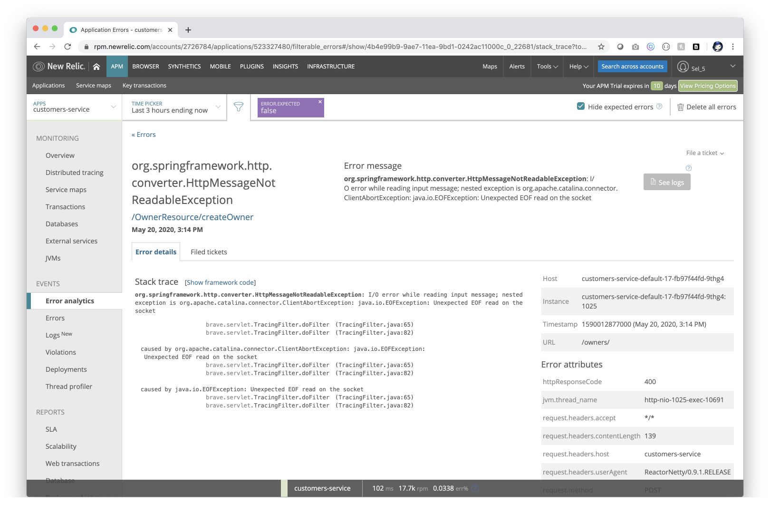Open the SYNTHETICS tab
This screenshot has height=532, width=770.
184,67
